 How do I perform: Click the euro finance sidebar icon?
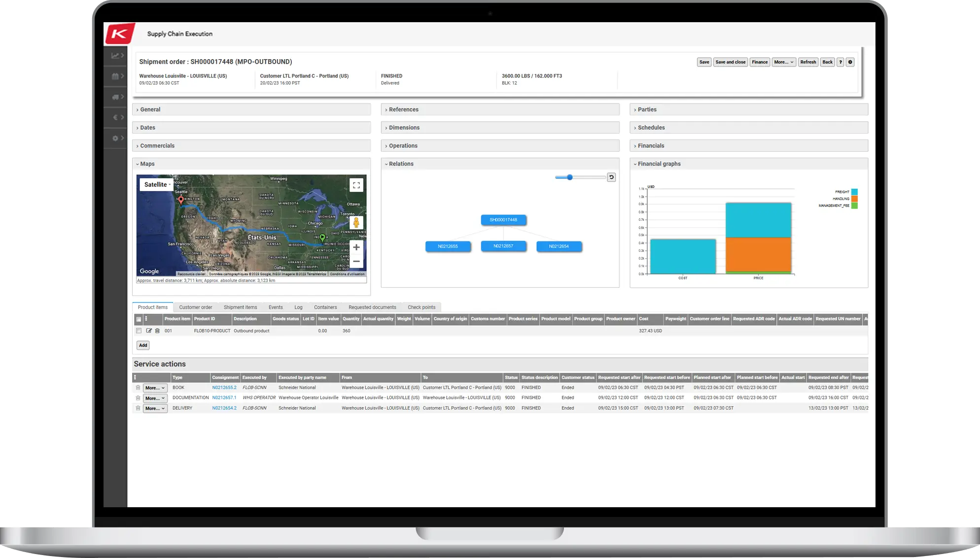116,118
